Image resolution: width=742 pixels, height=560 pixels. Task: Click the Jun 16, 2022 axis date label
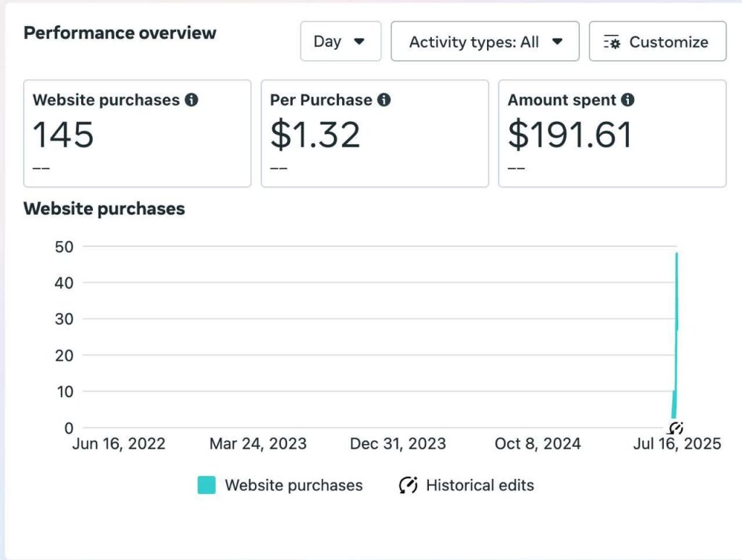pos(119,443)
